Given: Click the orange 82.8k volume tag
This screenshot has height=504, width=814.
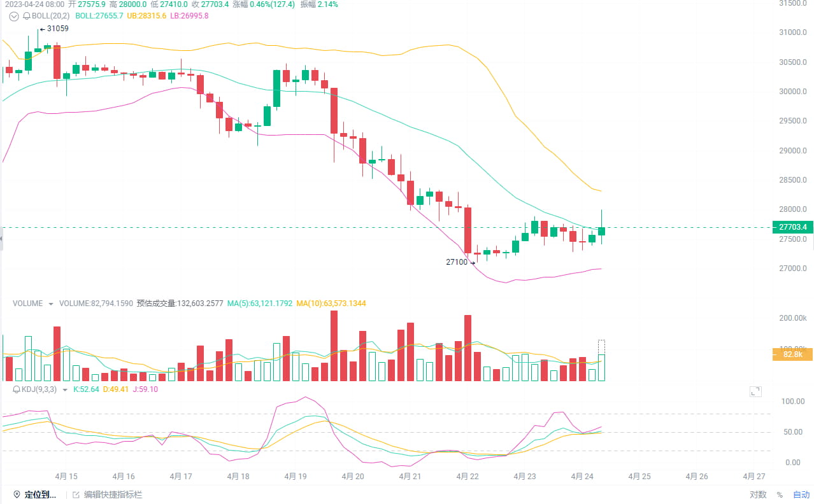Looking at the screenshot, I should pyautogui.click(x=792, y=354).
